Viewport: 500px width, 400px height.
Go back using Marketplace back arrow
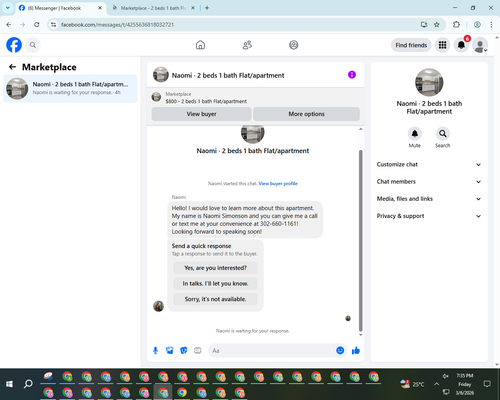click(x=12, y=67)
